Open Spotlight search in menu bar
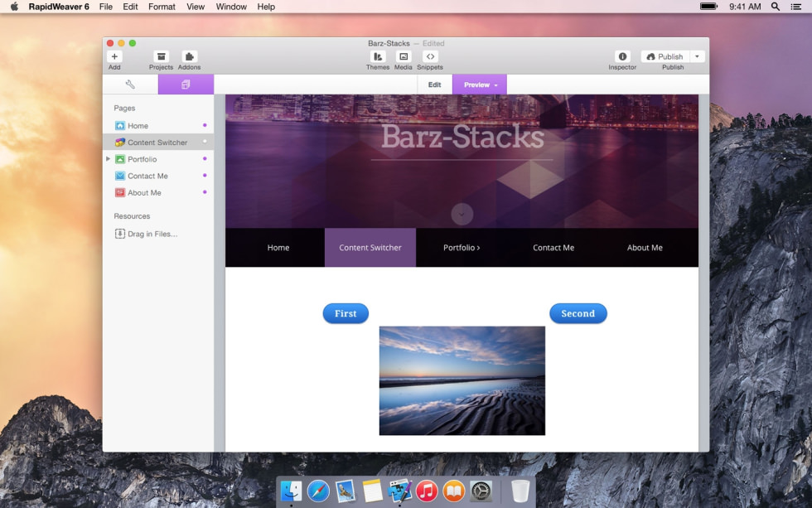Screen dimensions: 812x508 tap(776, 6)
